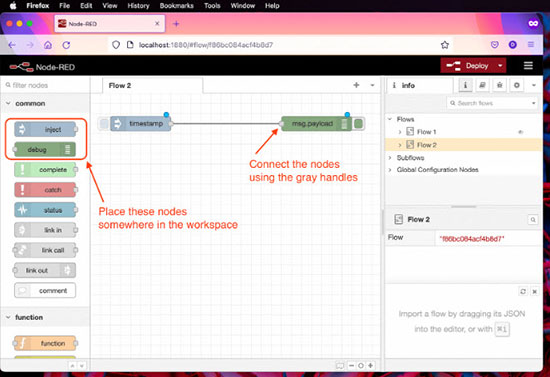
Task: Open the debug messages sidebar tab
Action: [499, 85]
